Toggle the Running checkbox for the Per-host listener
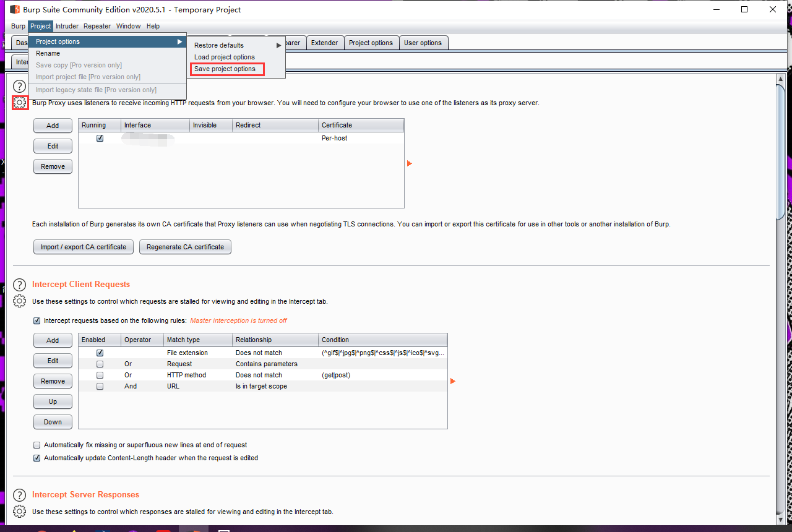The height and width of the screenshot is (532, 792). pyautogui.click(x=100, y=138)
